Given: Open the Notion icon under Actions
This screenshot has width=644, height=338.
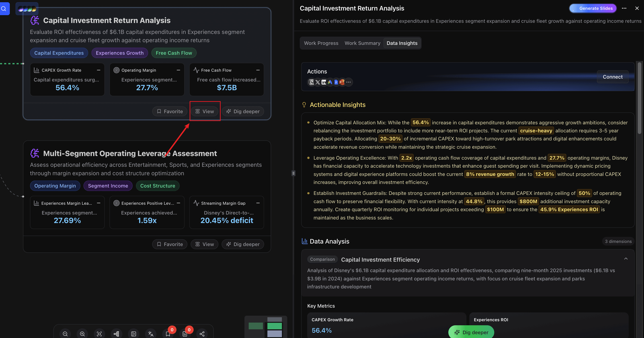Looking at the screenshot, I should (x=312, y=82).
